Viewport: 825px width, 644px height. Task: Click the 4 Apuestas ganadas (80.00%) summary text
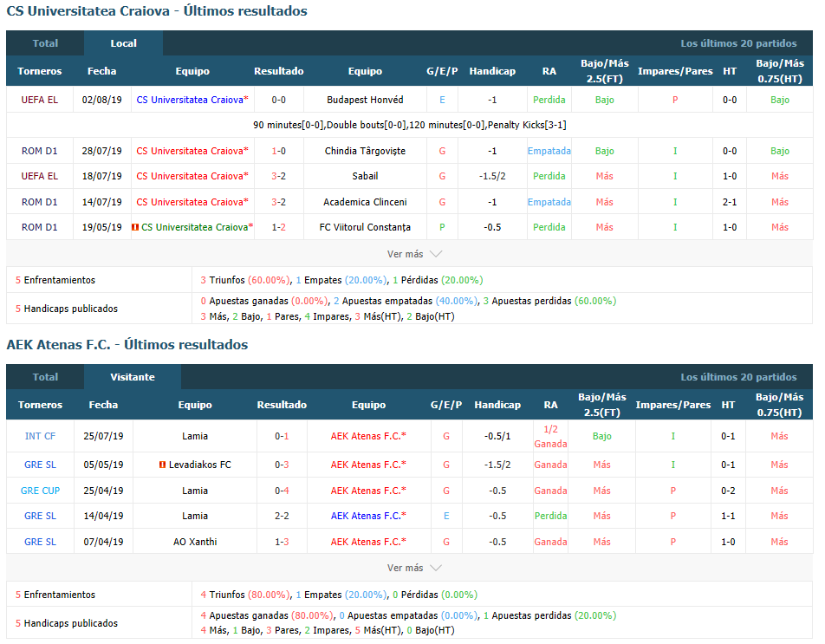pos(267,615)
